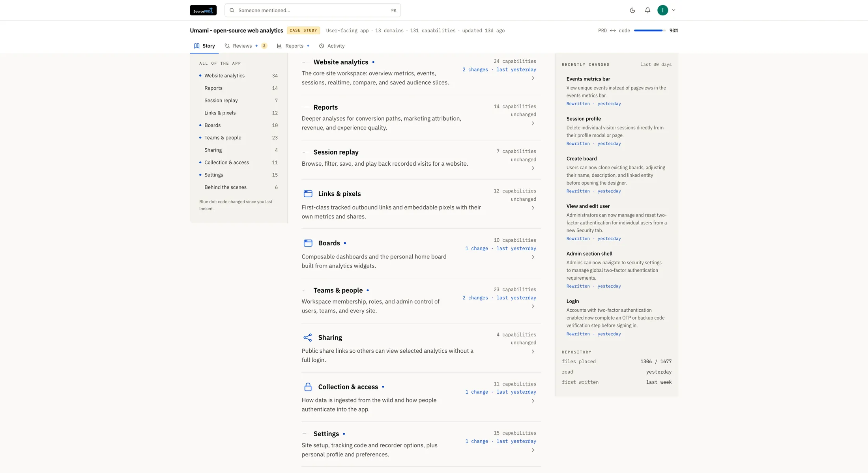Select Settings in the sidebar
The width and height of the screenshot is (868, 473).
click(239, 175)
